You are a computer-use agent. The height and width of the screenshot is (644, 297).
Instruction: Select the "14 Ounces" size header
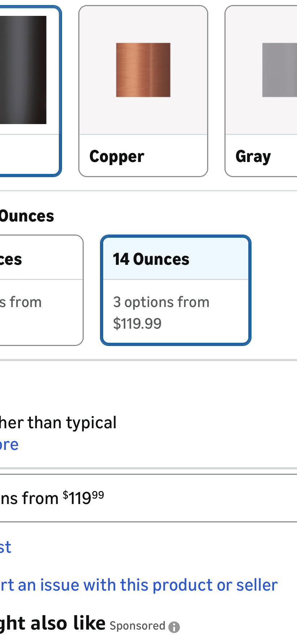pos(151,259)
